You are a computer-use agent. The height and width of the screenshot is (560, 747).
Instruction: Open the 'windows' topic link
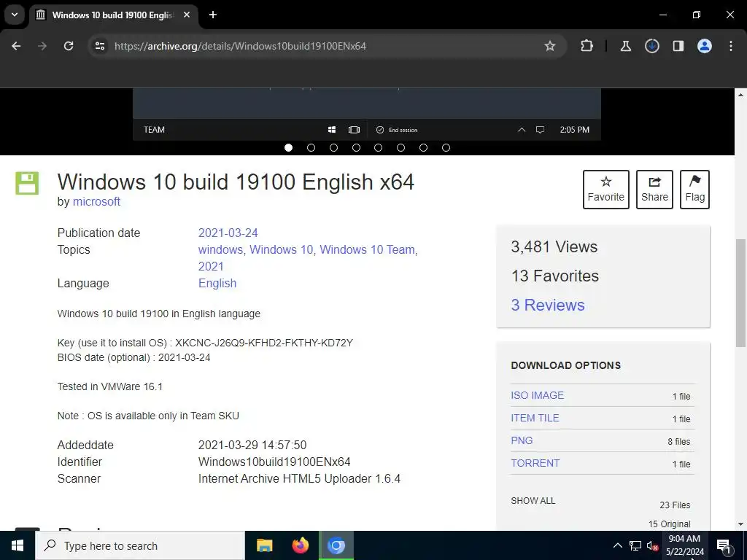tap(220, 249)
